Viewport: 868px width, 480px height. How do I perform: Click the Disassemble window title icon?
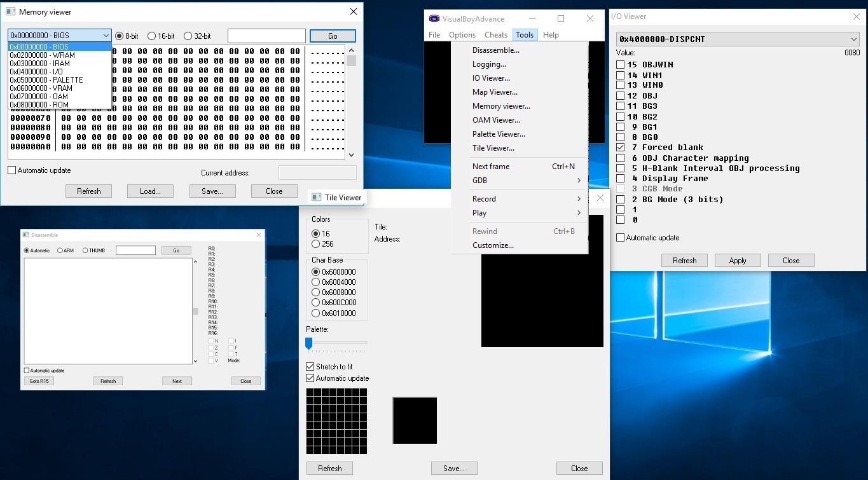click(x=26, y=235)
